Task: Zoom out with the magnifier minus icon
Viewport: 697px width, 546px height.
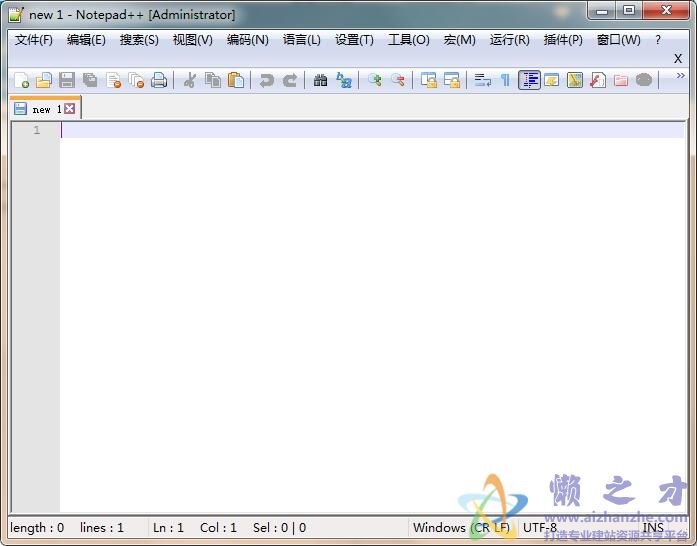Action: (x=398, y=80)
